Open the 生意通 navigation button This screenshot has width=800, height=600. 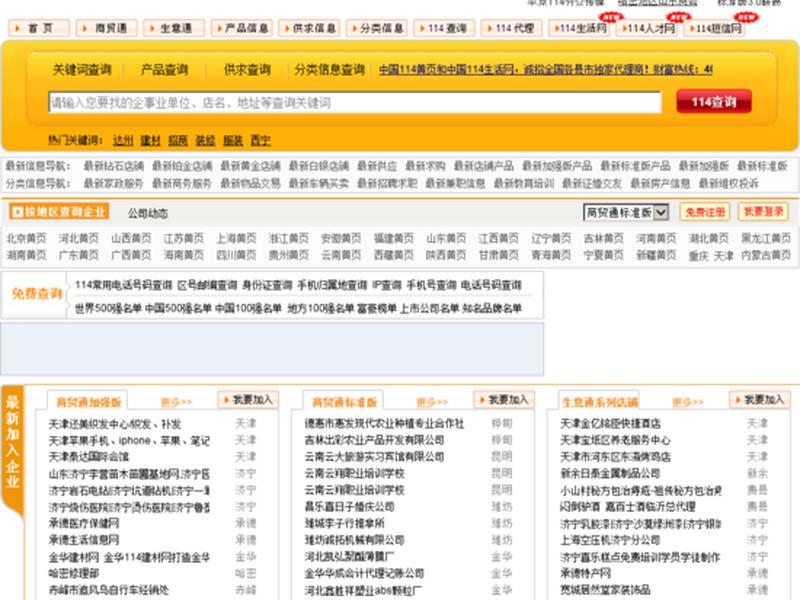coord(174,28)
